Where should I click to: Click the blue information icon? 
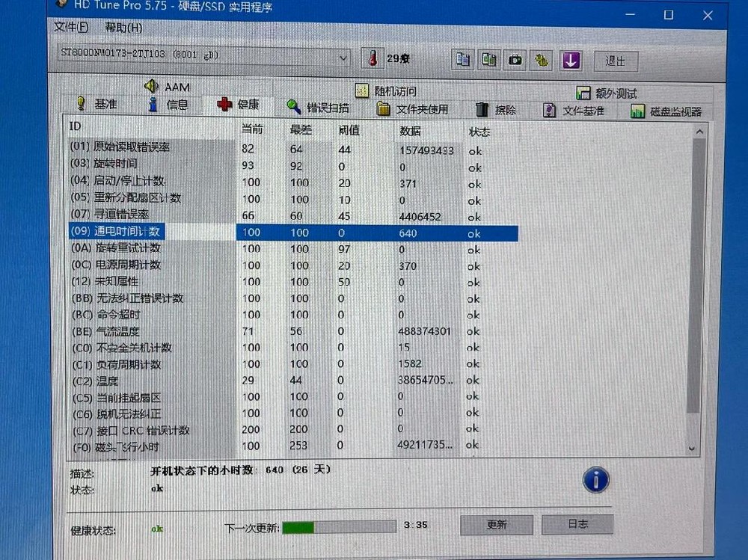pos(595,480)
